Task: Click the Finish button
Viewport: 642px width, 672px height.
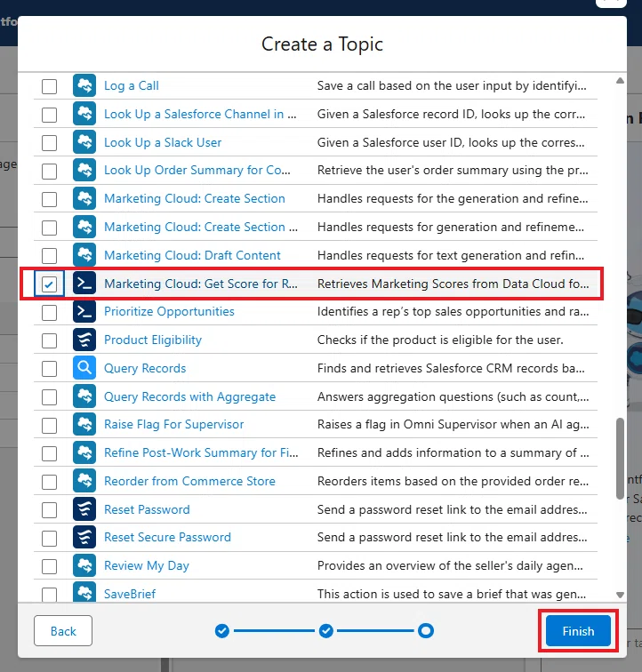Action: [x=578, y=631]
